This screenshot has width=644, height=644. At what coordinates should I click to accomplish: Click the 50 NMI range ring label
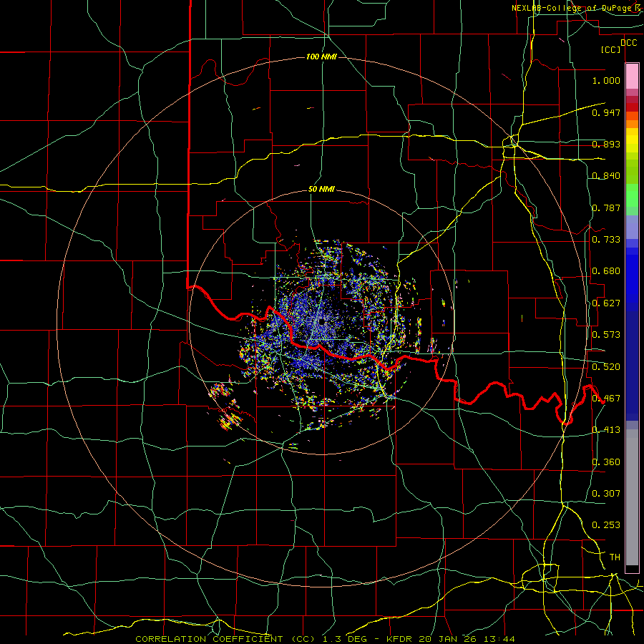(x=321, y=190)
